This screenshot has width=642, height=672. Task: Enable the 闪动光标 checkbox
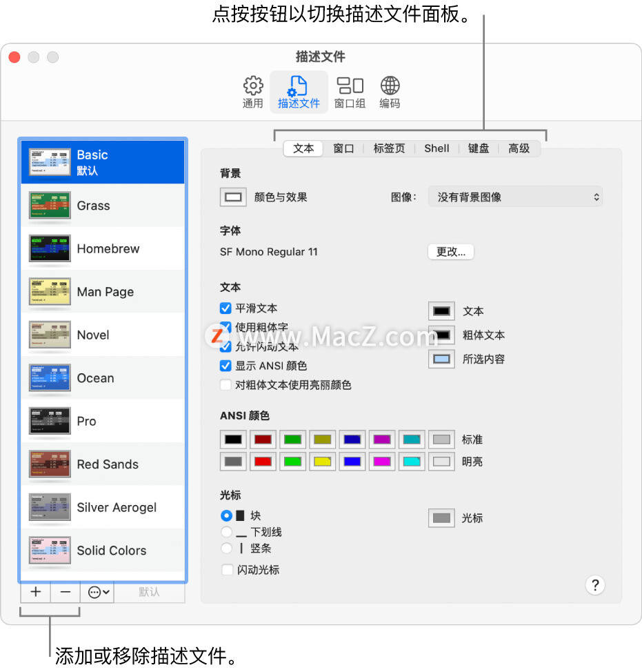click(x=227, y=570)
